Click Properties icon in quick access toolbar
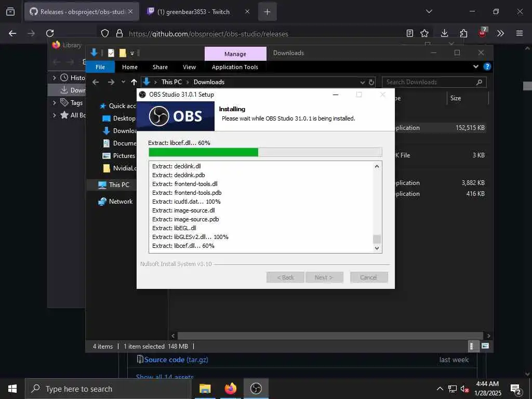This screenshot has height=399, width=532. (x=111, y=53)
